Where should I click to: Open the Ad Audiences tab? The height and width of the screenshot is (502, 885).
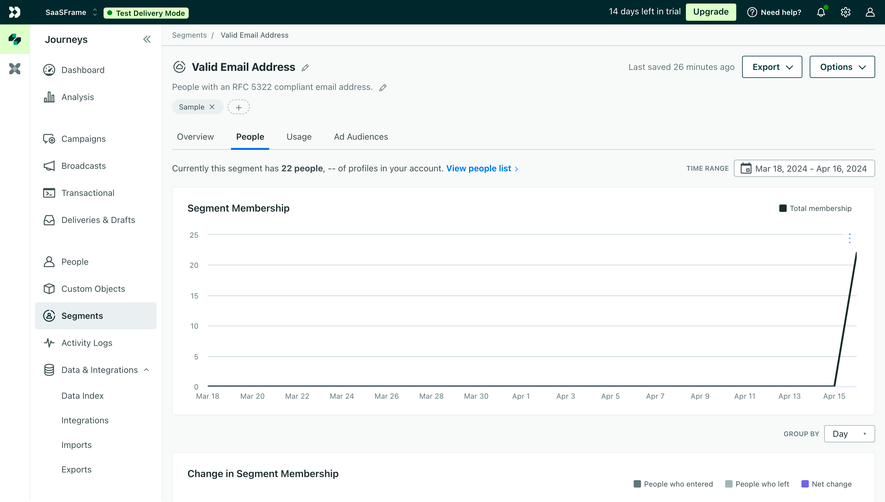pyautogui.click(x=361, y=137)
